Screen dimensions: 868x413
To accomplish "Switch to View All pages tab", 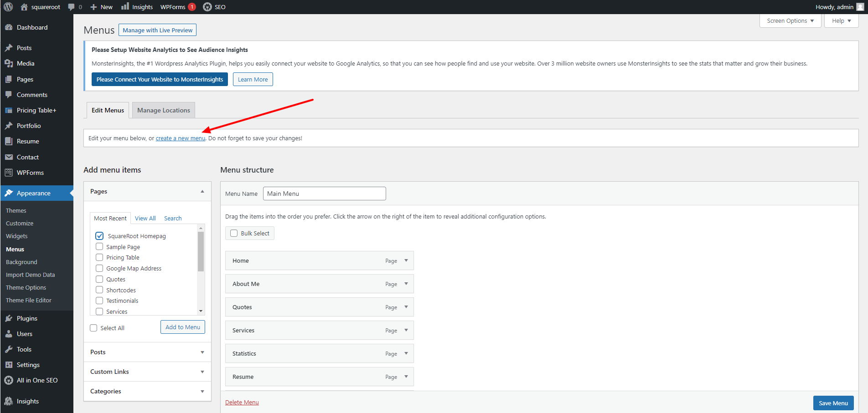I will pyautogui.click(x=145, y=219).
